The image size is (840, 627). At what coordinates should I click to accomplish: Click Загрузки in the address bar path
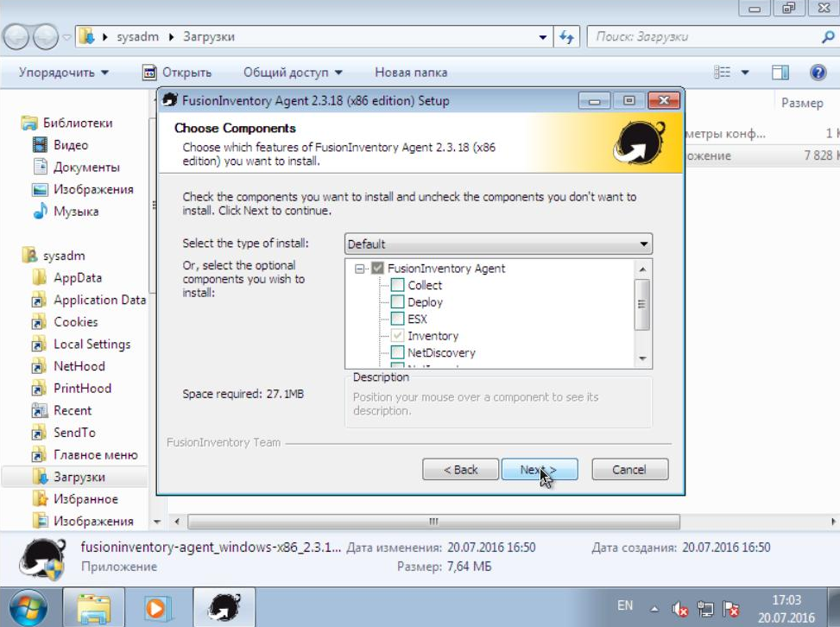pyautogui.click(x=209, y=37)
